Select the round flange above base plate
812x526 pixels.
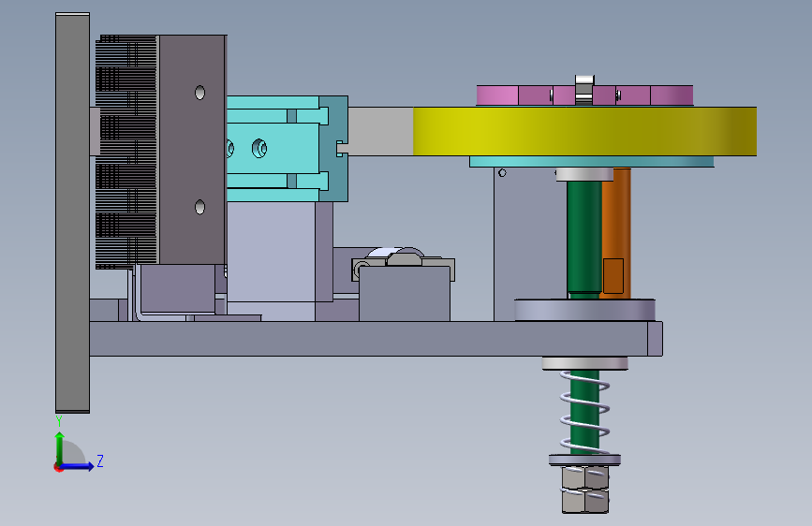(584, 310)
